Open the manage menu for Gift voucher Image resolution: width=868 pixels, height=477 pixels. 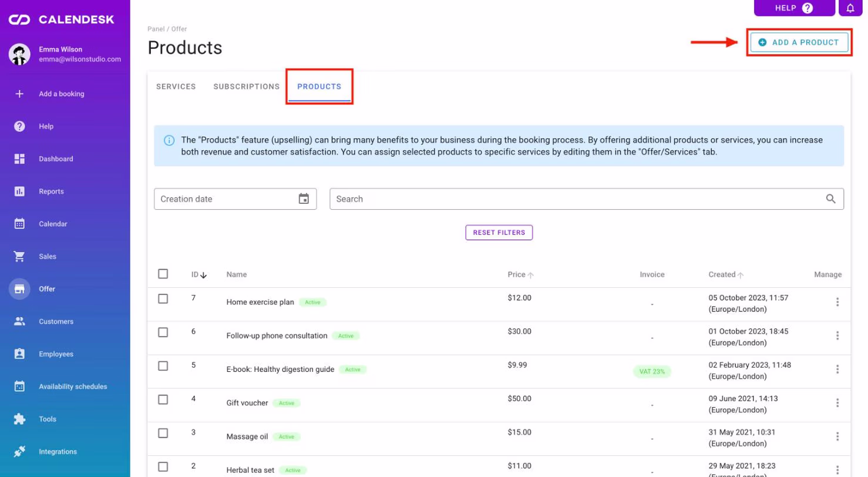coord(837,403)
